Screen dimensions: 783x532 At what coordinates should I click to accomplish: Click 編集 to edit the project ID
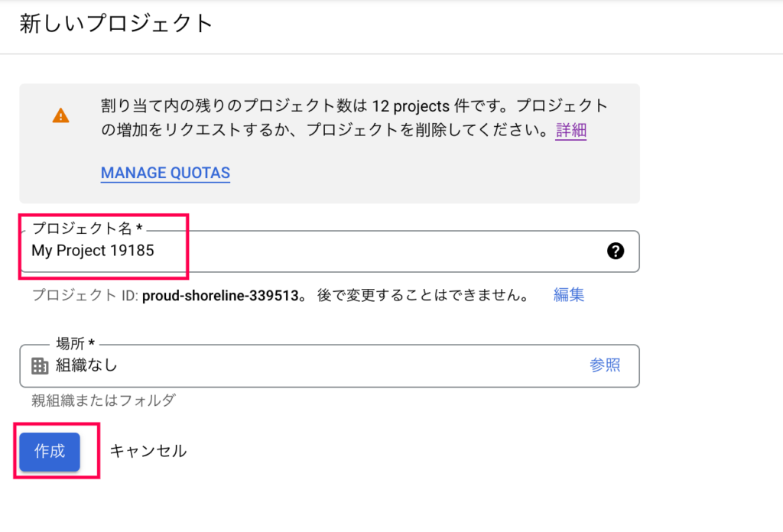[x=568, y=295]
